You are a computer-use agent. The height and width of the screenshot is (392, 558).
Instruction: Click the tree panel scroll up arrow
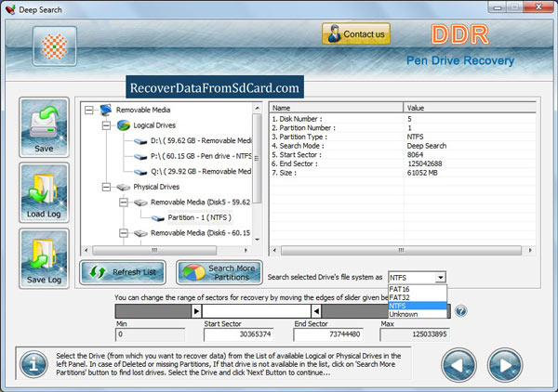[x=257, y=108]
